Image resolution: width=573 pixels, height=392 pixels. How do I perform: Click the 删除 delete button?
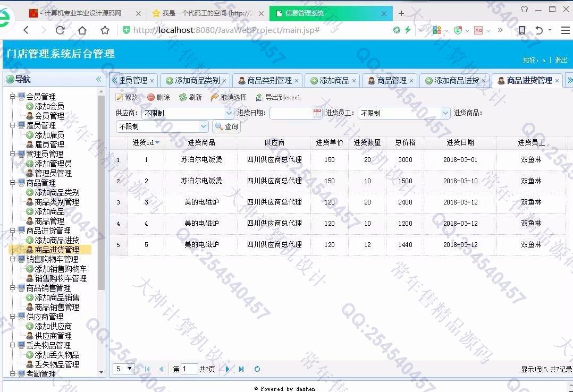point(158,97)
